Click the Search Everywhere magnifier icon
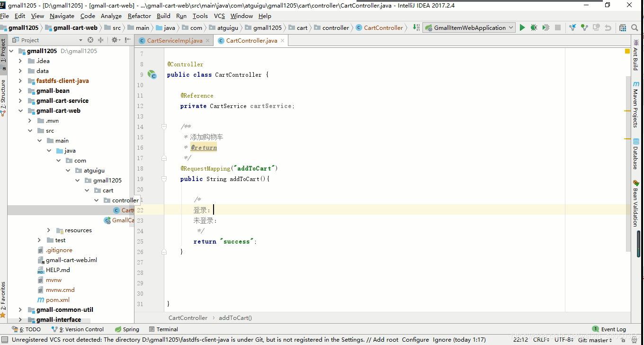 (x=635, y=27)
